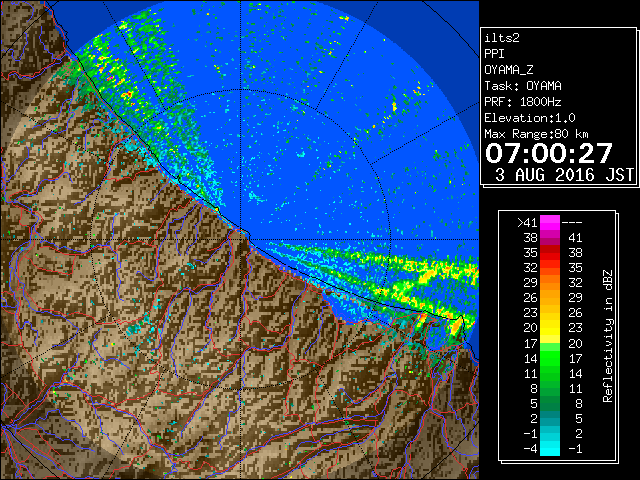
Task: Click the Elevation:1.0 text
Action: (530, 118)
